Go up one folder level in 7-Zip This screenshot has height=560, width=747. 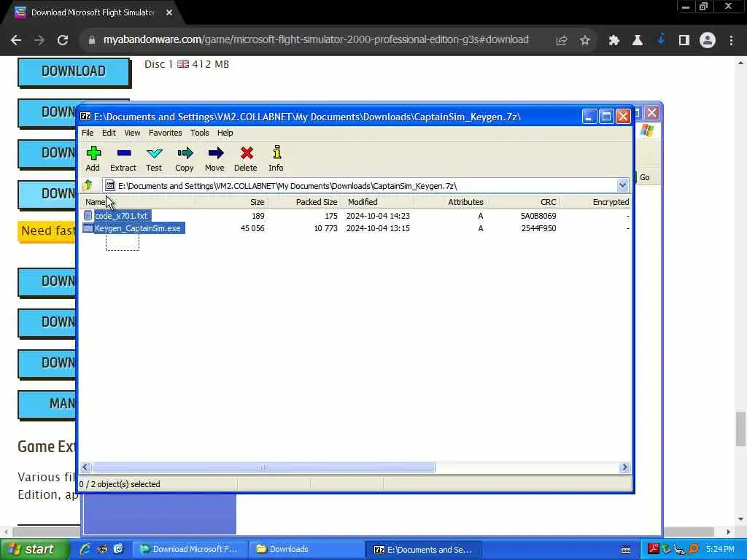88,185
